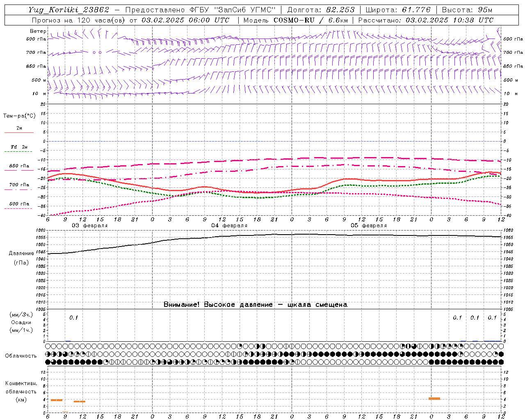Select the 700 гПа temperature legend entry

[x=19, y=185]
